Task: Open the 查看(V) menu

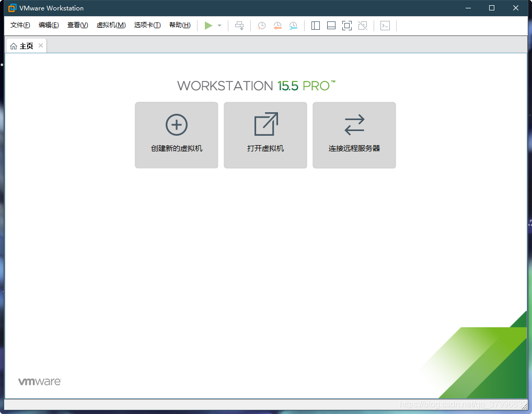Action: pyautogui.click(x=78, y=25)
